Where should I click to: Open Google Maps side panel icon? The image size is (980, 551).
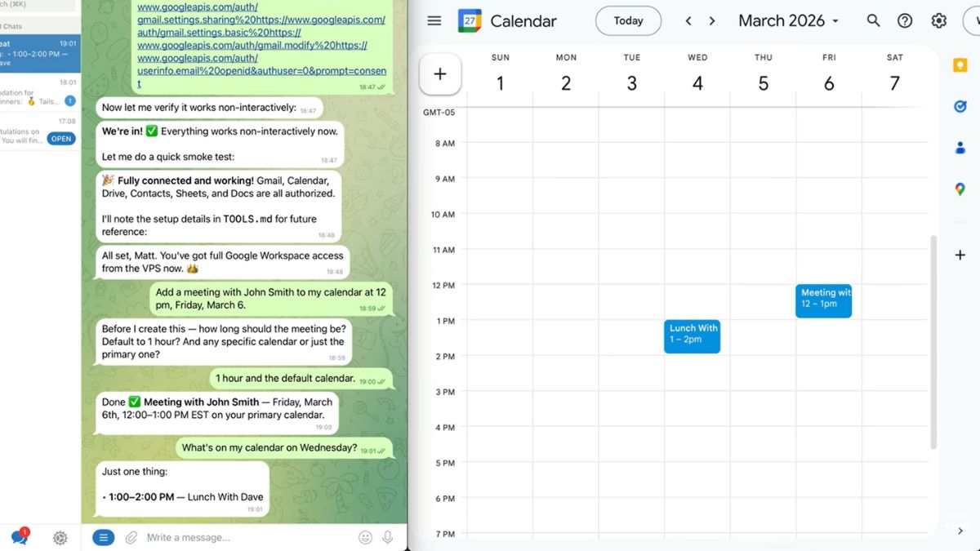click(960, 189)
